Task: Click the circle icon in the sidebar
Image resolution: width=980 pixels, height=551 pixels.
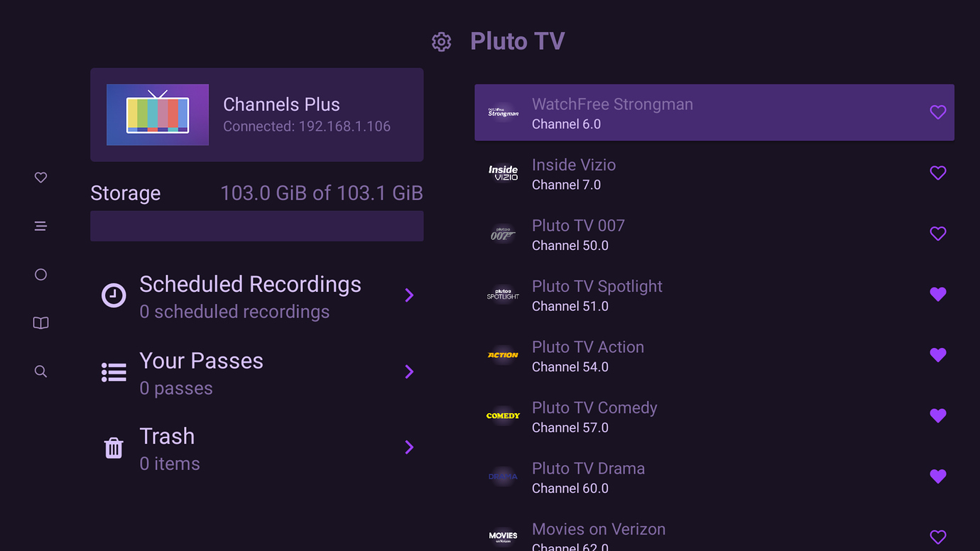Action: [x=40, y=274]
